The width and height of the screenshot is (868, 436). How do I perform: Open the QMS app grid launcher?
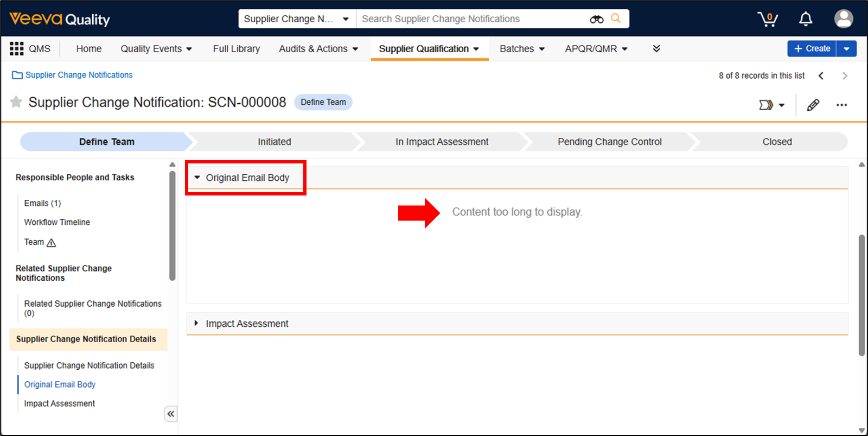pyautogui.click(x=17, y=49)
